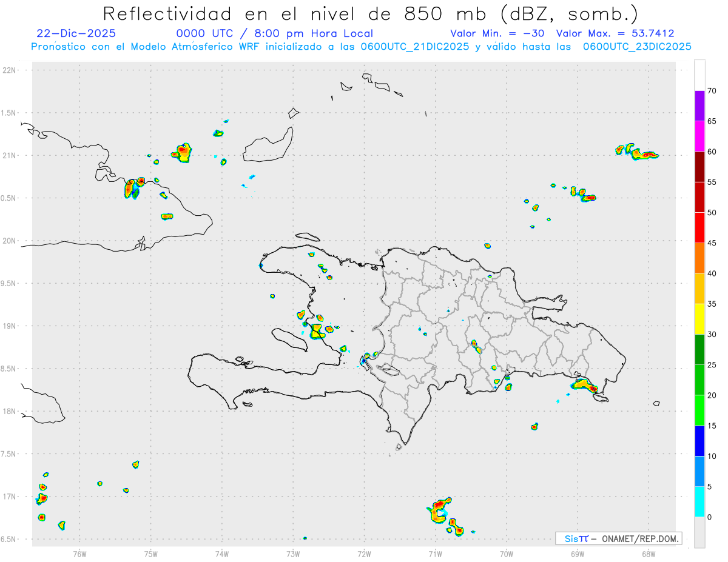Click the '0' label on the colorbar
728x562 pixels.
click(709, 517)
